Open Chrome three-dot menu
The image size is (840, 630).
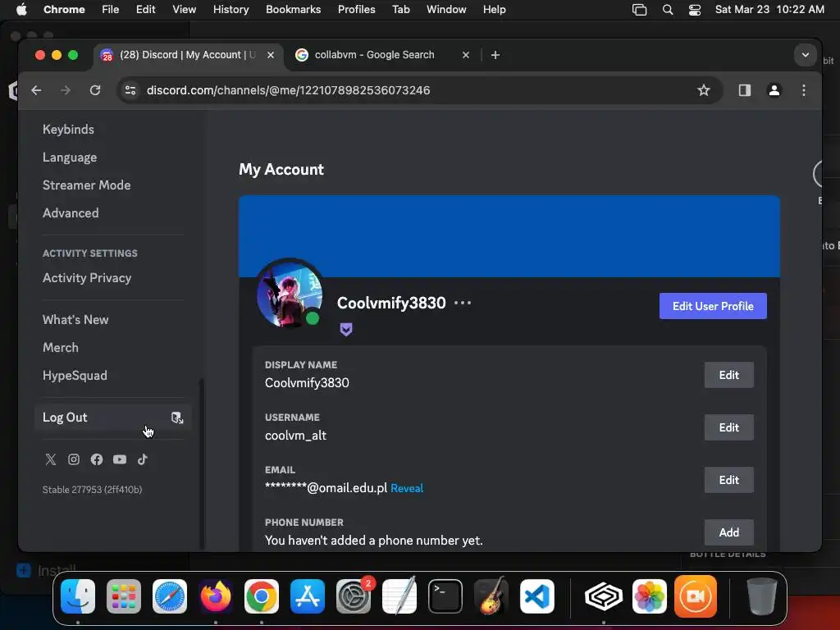pos(804,90)
